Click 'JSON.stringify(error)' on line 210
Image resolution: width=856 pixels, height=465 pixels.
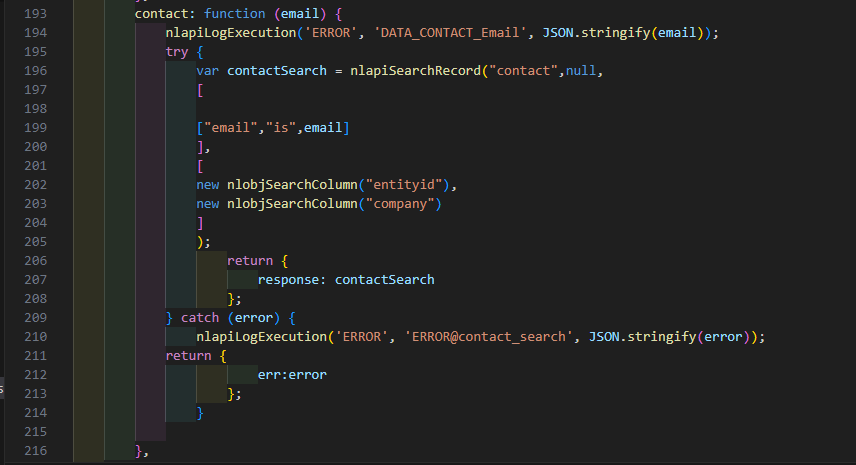tap(670, 336)
